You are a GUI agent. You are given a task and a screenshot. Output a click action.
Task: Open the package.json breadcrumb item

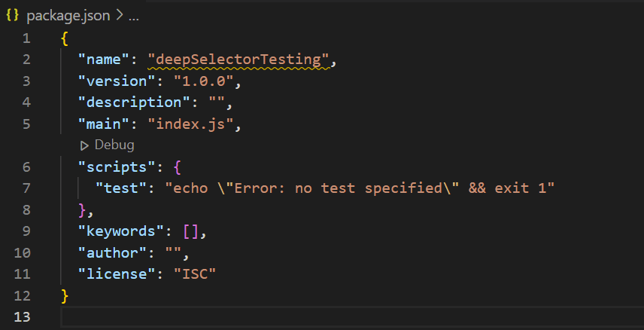pos(68,16)
